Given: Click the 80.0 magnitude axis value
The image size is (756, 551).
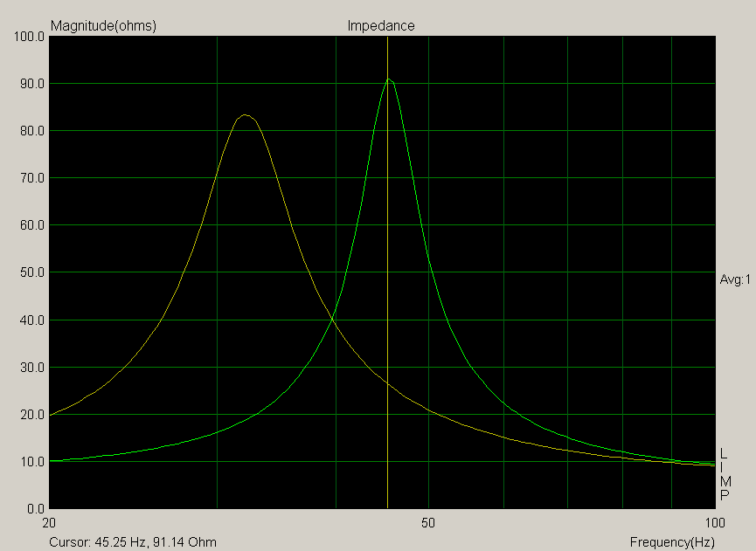Looking at the screenshot, I should (x=32, y=131).
